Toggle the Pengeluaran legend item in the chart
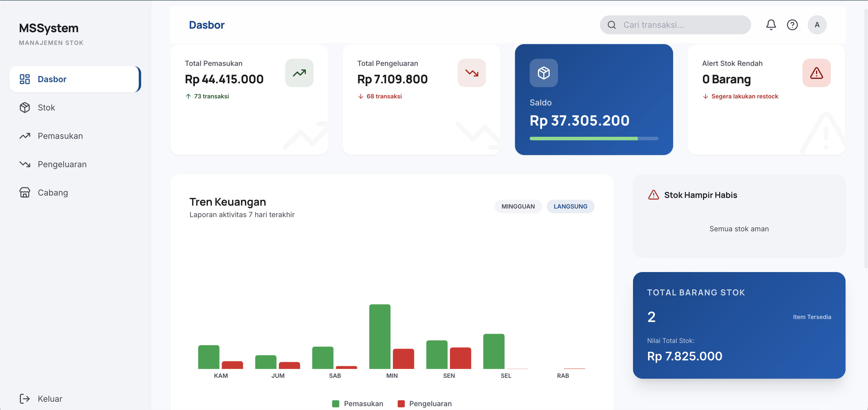Viewport: 868px width, 410px height. pos(425,404)
